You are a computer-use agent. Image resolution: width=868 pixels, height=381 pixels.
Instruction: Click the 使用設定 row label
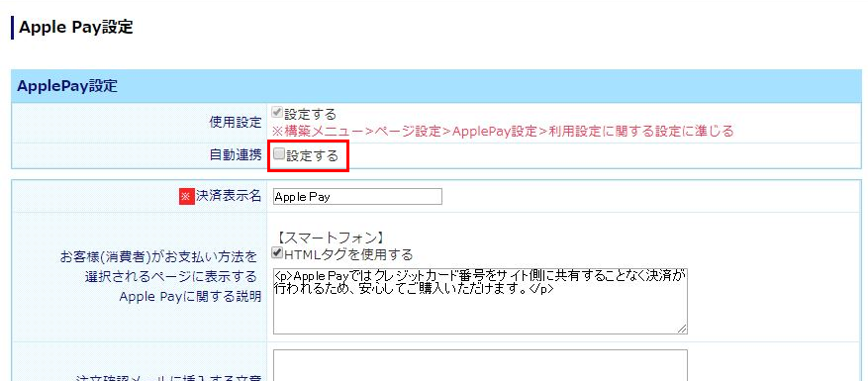235,123
